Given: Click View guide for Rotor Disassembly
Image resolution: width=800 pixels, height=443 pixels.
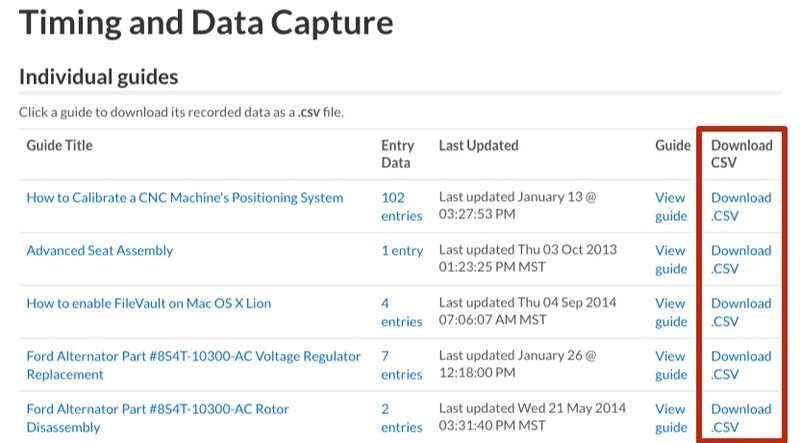Looking at the screenshot, I should coord(671,418).
